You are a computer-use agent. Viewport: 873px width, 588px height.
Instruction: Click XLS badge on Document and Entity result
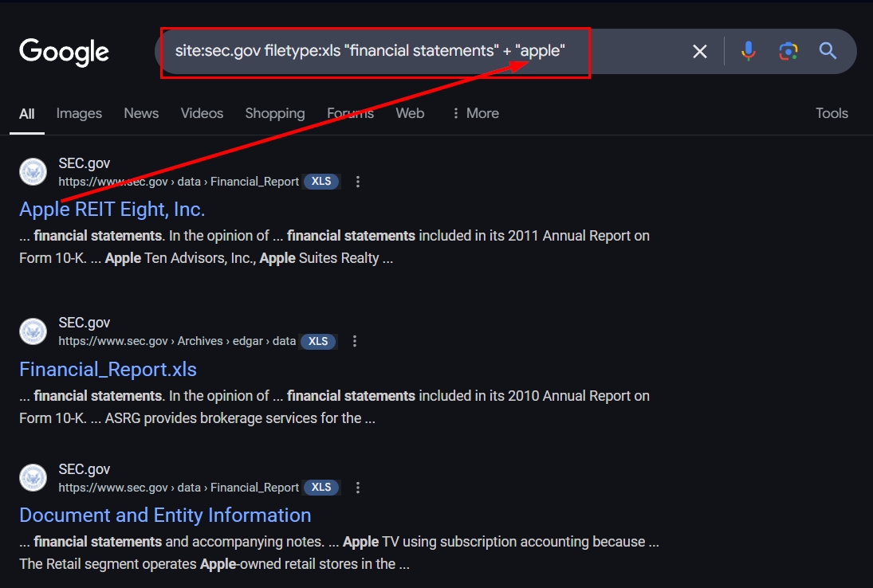point(321,488)
